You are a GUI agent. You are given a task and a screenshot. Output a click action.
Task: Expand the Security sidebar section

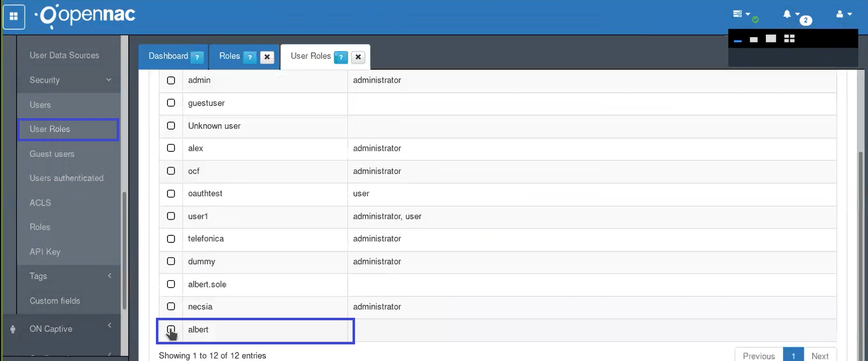[x=69, y=80]
